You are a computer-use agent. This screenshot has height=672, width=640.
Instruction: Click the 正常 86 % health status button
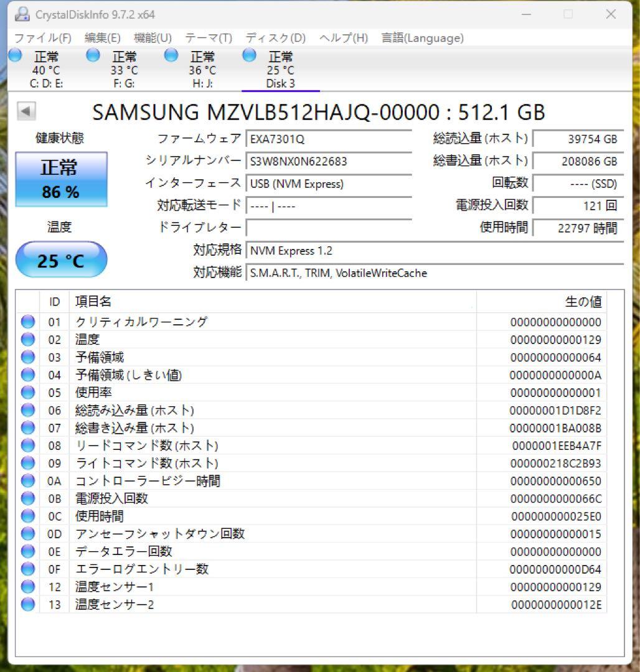[61, 179]
